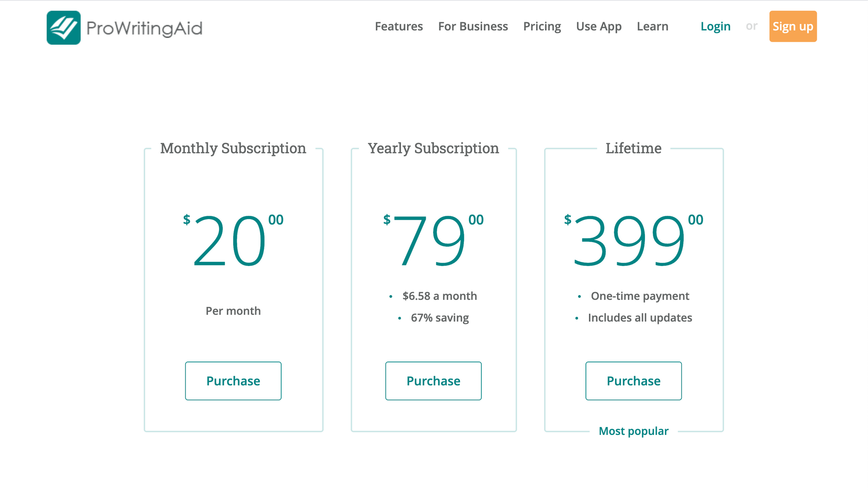Open the For Business menu item
The height and width of the screenshot is (490, 868).
pos(473,26)
